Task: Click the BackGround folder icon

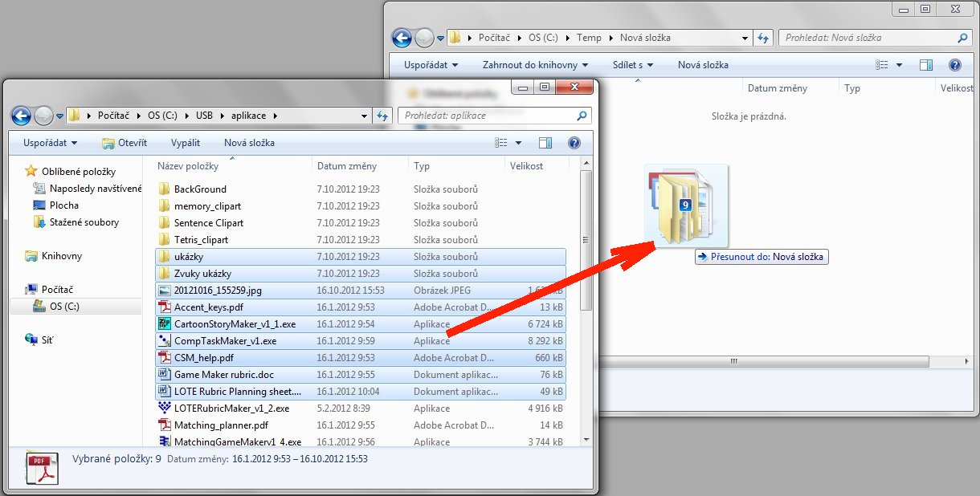Action: [165, 189]
